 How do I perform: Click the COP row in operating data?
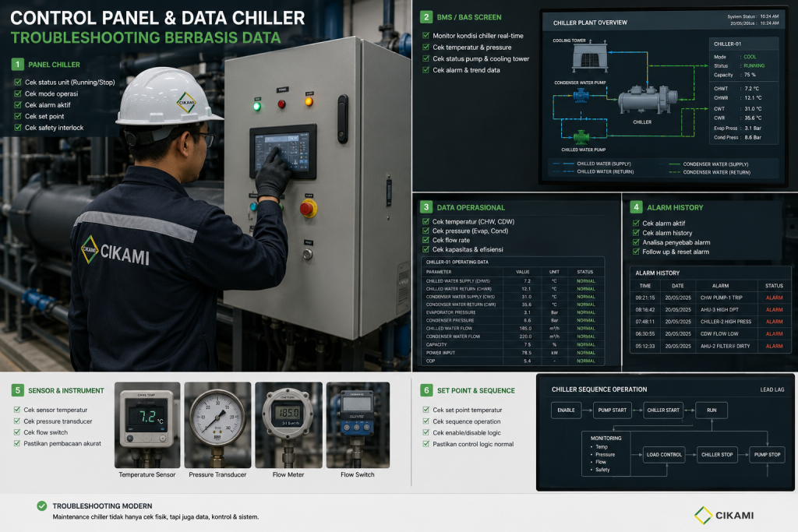pyautogui.click(x=513, y=361)
